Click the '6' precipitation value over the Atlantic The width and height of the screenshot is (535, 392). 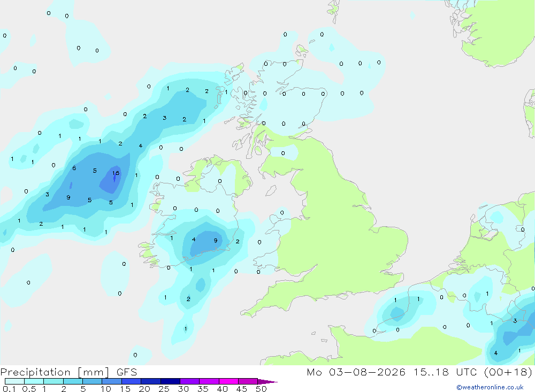tap(74, 168)
